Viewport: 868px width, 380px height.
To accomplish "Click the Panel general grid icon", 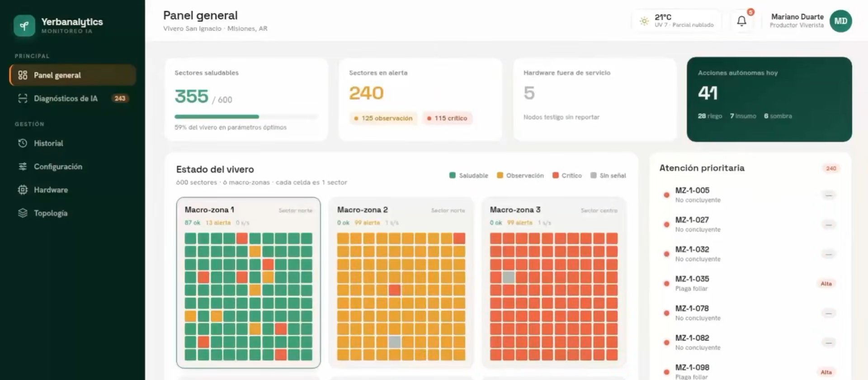I will click(23, 75).
